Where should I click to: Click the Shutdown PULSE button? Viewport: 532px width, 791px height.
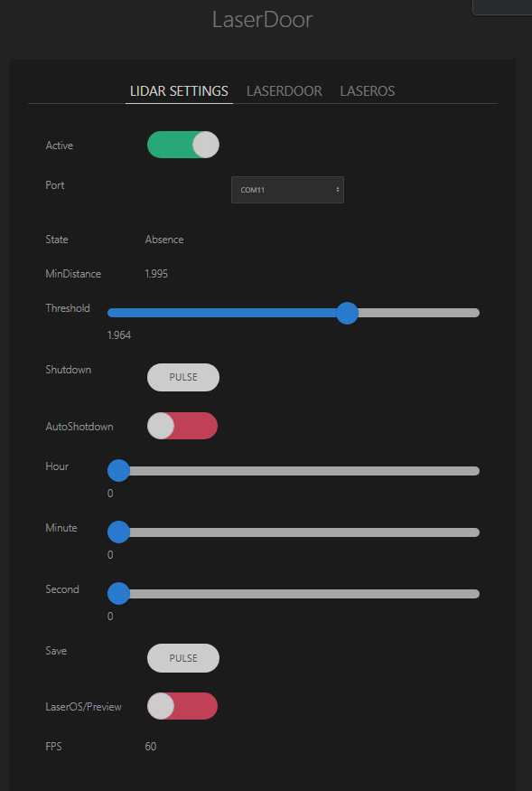[183, 377]
